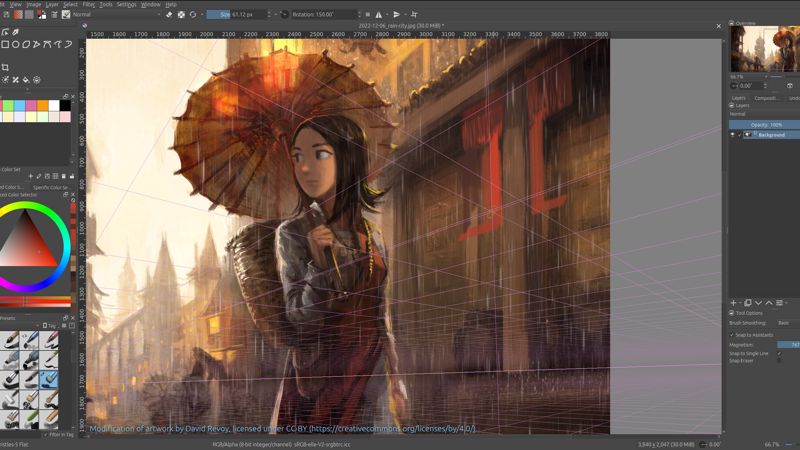Click foreground/background color selector in toolbar
Screen dimensions: 800x450
[42, 15]
